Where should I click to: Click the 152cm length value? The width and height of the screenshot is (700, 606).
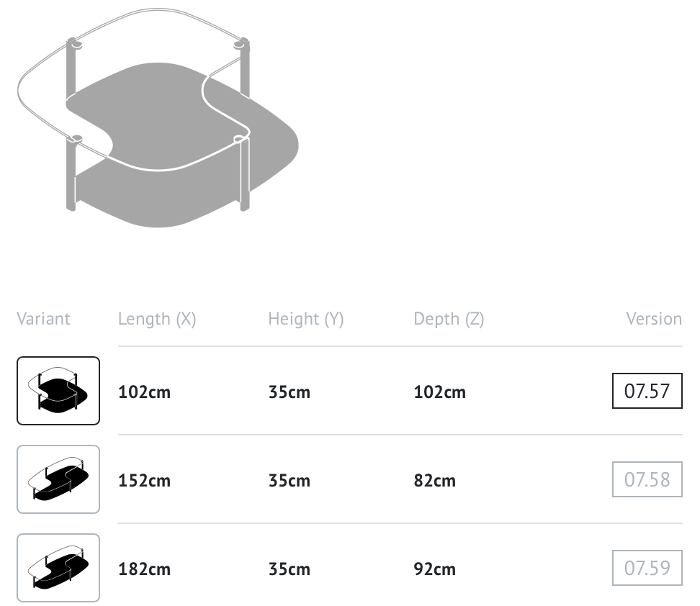(144, 481)
